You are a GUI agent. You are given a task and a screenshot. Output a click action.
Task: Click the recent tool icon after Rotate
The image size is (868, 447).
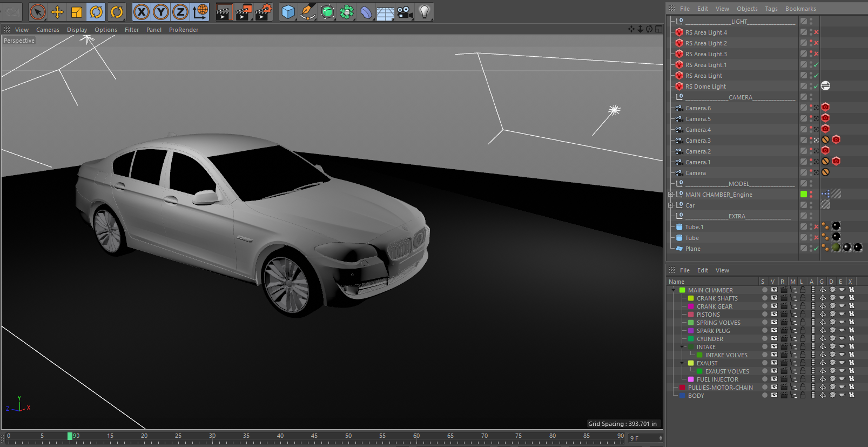[117, 12]
